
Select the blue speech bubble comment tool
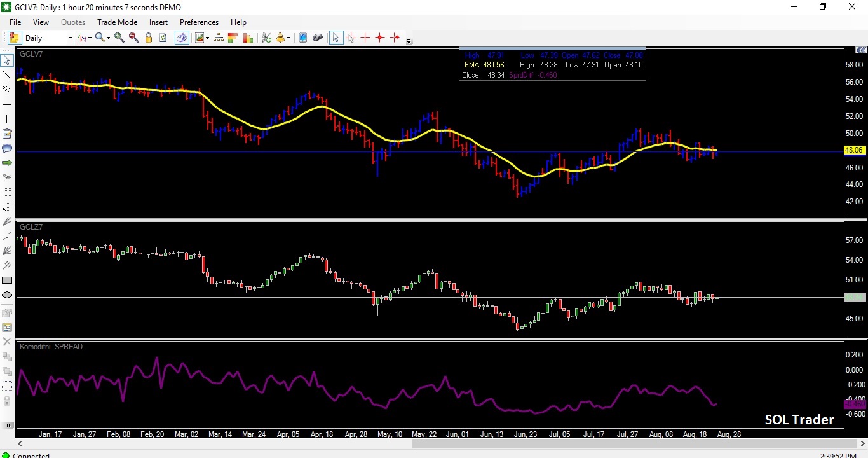point(7,148)
